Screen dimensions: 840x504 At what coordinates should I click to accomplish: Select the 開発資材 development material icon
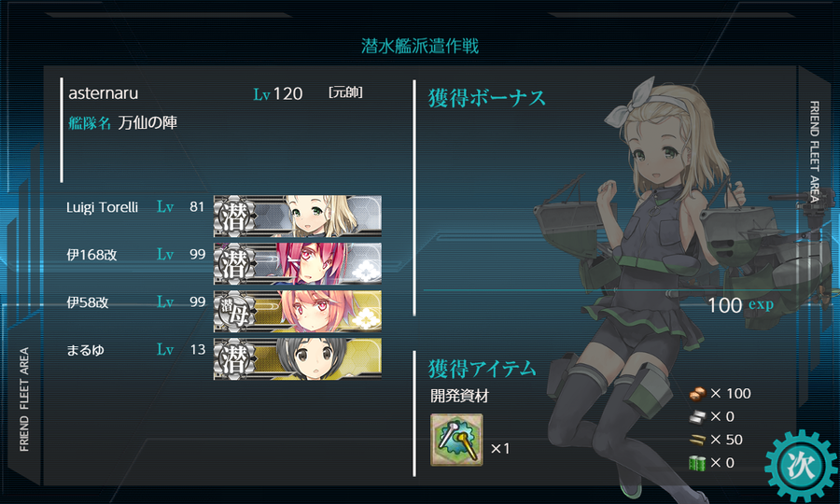[456, 440]
